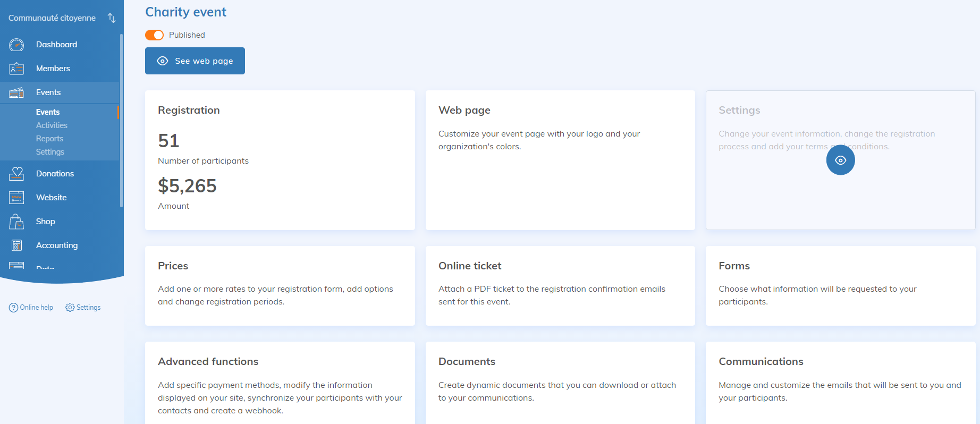The width and height of the screenshot is (980, 424).
Task: Collapse the Events sidebar section
Action: tap(48, 92)
